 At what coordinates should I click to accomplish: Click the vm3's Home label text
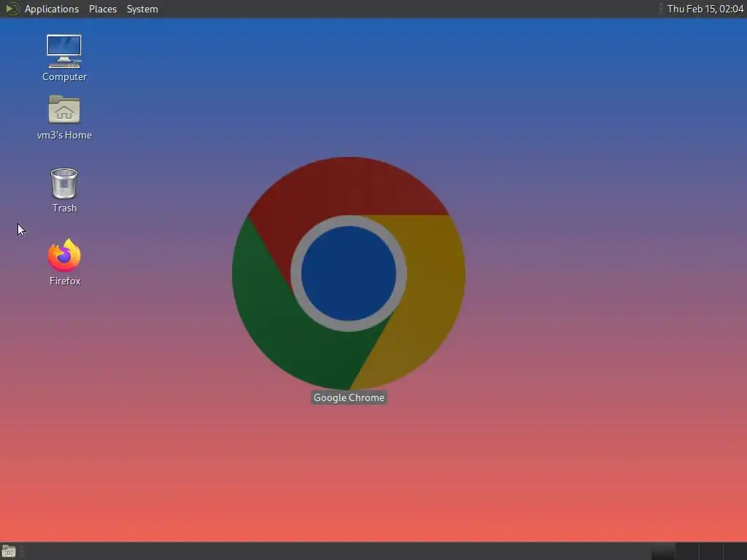[x=64, y=135]
